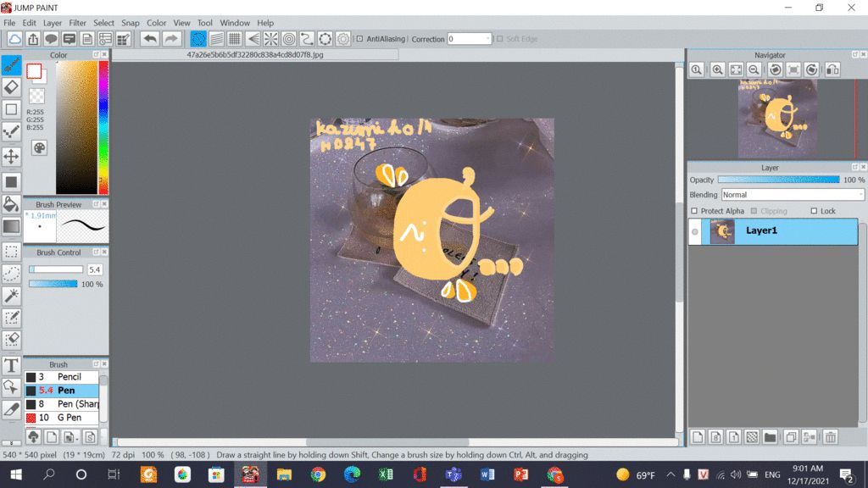Screen dimensions: 868x488
Task: Select the transparent color swatch
Action: coord(36,96)
